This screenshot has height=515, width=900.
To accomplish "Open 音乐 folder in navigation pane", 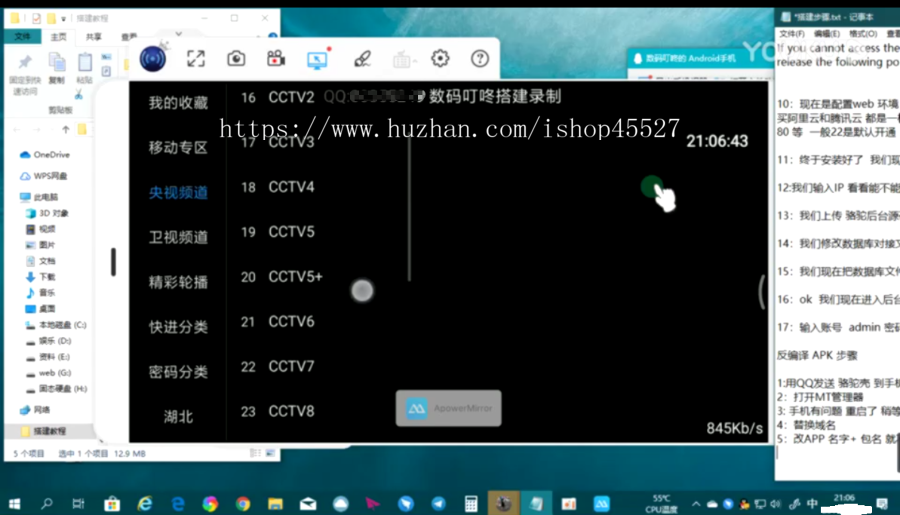I will [40, 293].
